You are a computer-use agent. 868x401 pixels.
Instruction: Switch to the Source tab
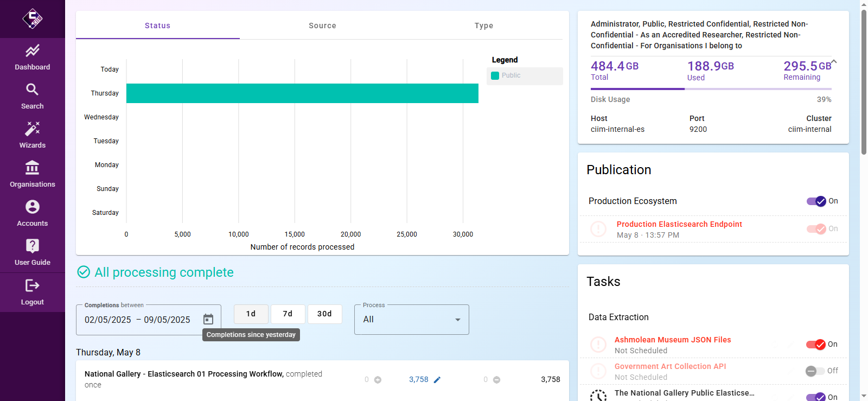pos(322,26)
